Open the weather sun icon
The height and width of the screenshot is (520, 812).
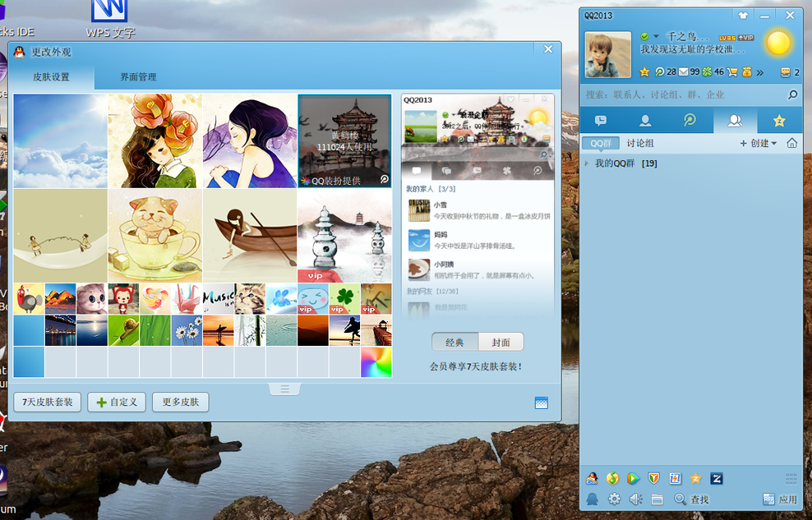pos(777,44)
